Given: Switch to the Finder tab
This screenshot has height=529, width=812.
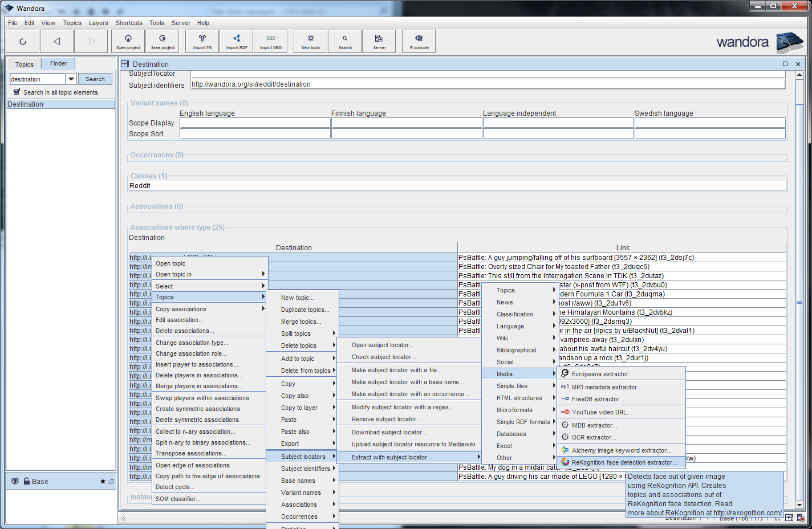Looking at the screenshot, I should point(58,64).
